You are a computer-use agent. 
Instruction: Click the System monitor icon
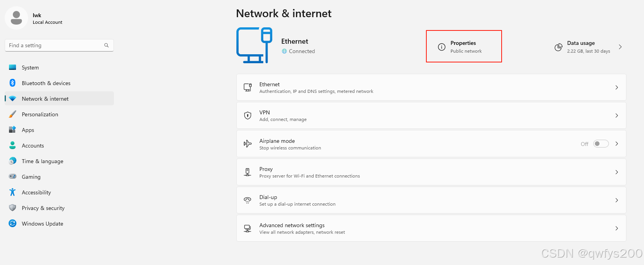(x=12, y=68)
